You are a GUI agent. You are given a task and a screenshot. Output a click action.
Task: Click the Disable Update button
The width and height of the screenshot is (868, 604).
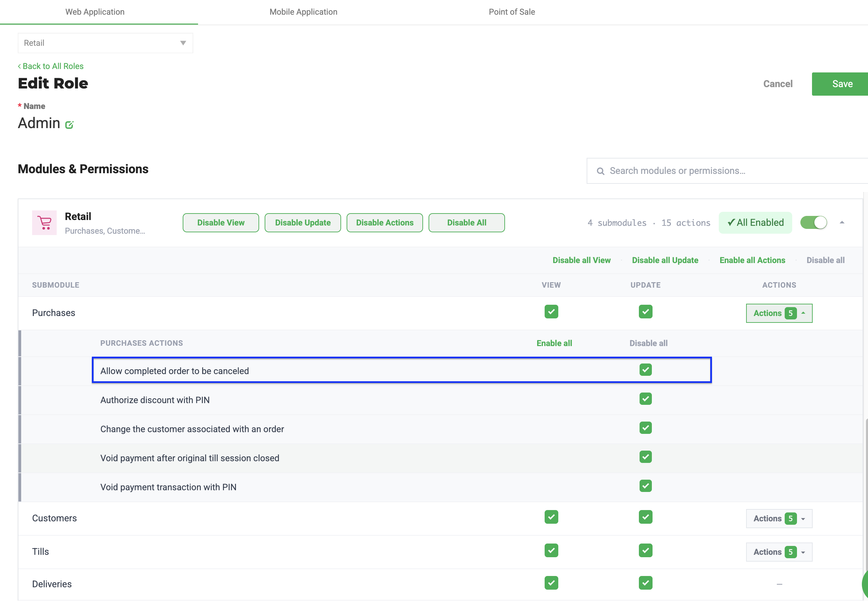303,223
